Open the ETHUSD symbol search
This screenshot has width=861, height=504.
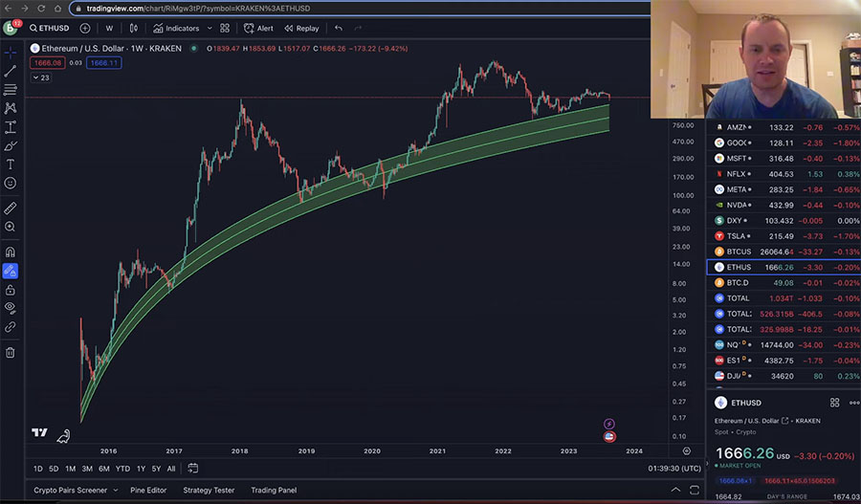[x=50, y=28]
